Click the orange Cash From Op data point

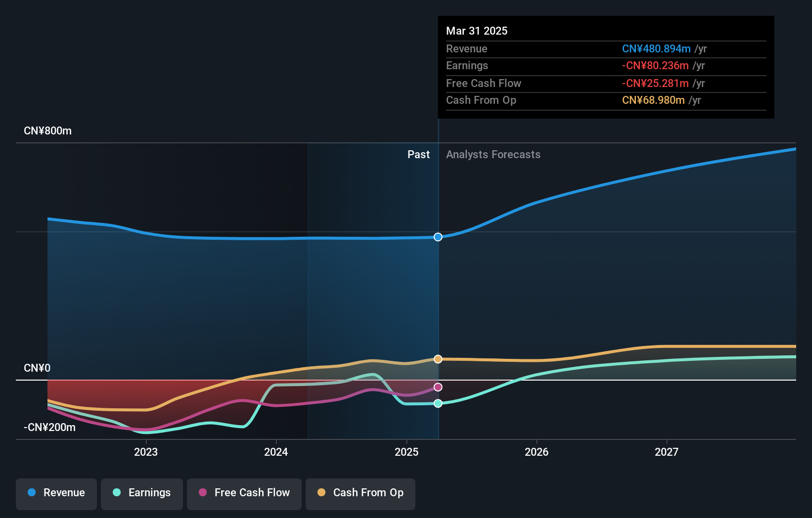(x=438, y=359)
